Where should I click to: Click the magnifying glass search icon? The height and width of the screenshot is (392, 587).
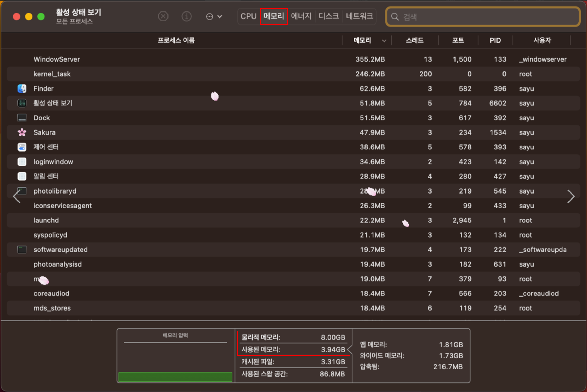tap(395, 17)
